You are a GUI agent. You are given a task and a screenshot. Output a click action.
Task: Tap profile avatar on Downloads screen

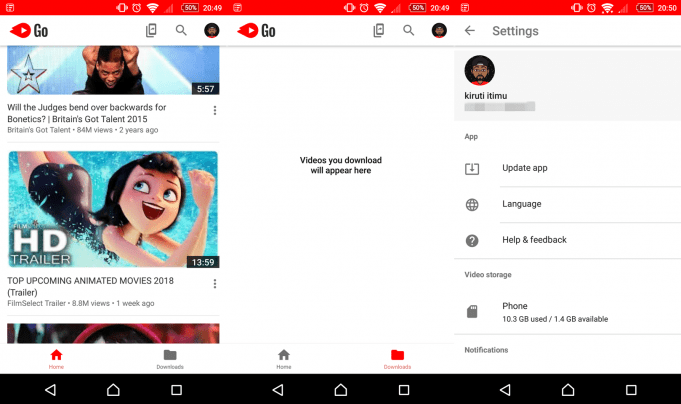point(439,30)
